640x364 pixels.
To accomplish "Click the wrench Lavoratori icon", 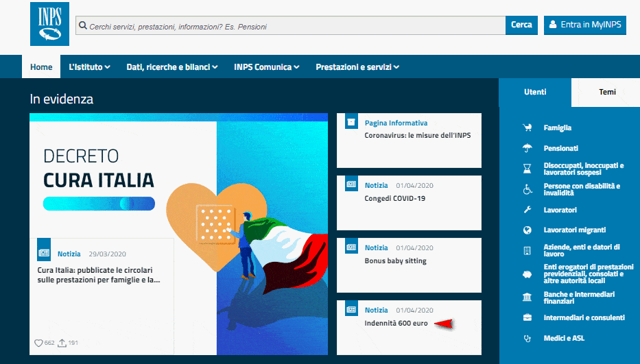I will pos(528,210).
